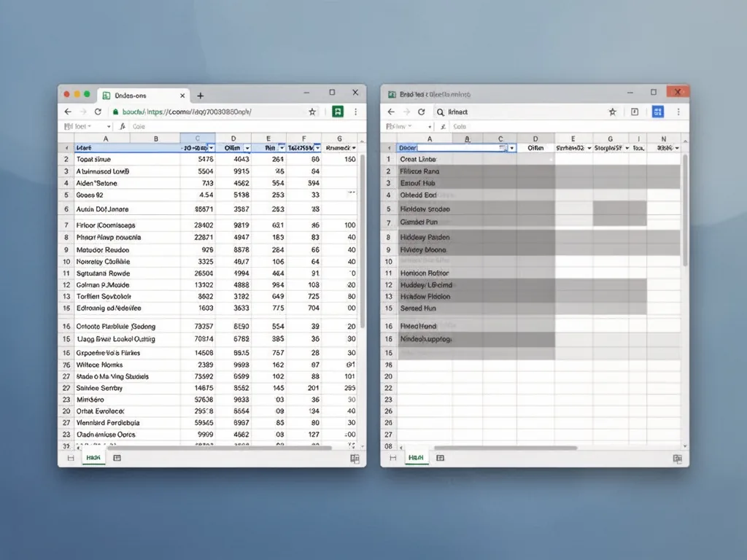
Task: Click the green padlock in left address bar
Action: pos(115,112)
